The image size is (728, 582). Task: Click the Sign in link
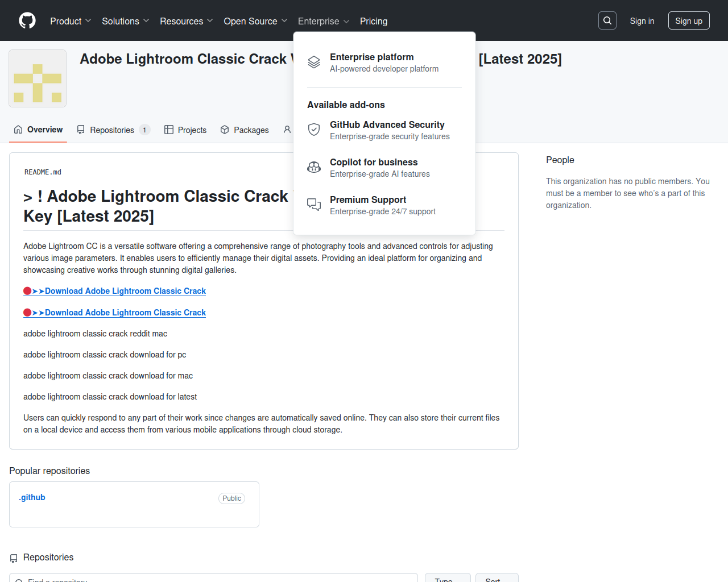[642, 20]
